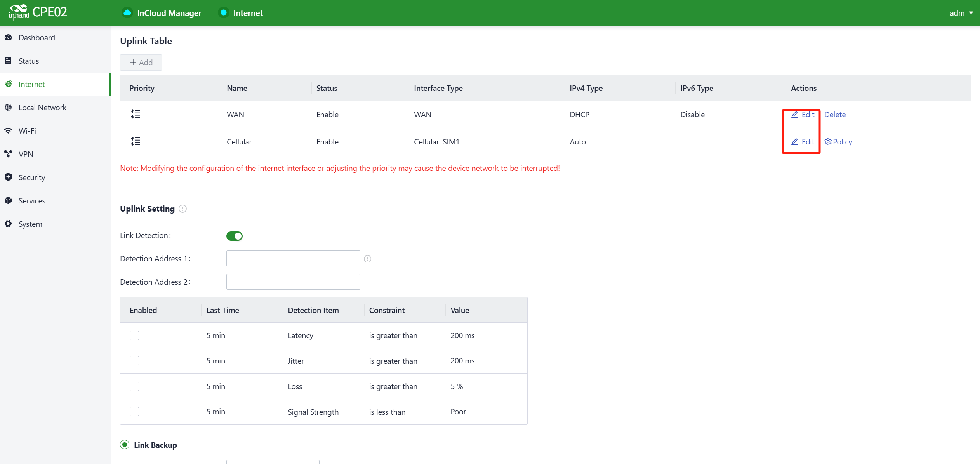Disable the Link Detection switch
980x464 pixels.
coord(235,236)
